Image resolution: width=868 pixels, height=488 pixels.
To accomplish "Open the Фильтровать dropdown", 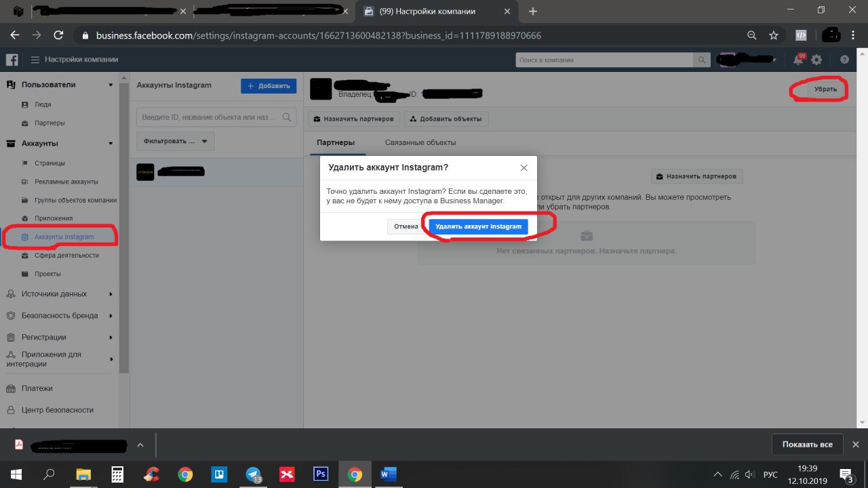I will point(176,141).
